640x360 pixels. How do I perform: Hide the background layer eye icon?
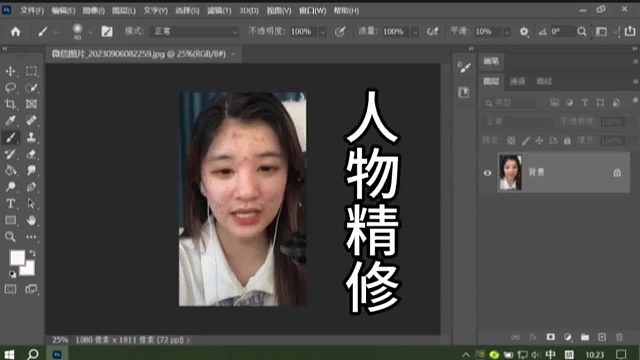tap(487, 173)
